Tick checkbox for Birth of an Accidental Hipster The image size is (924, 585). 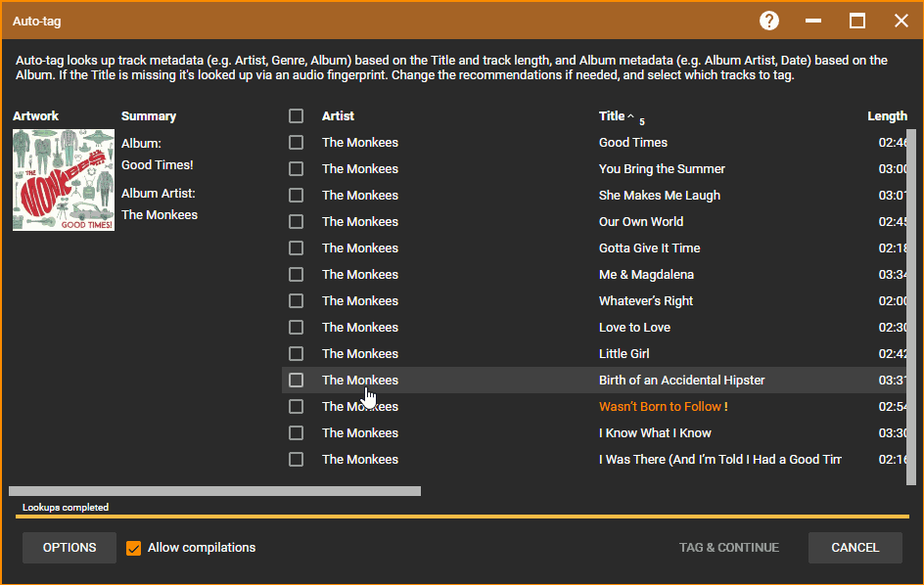click(296, 381)
